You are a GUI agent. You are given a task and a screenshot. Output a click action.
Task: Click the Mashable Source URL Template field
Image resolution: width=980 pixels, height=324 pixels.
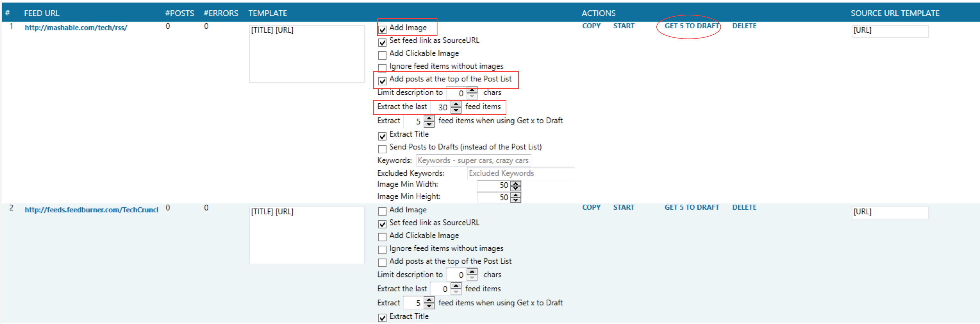[889, 30]
